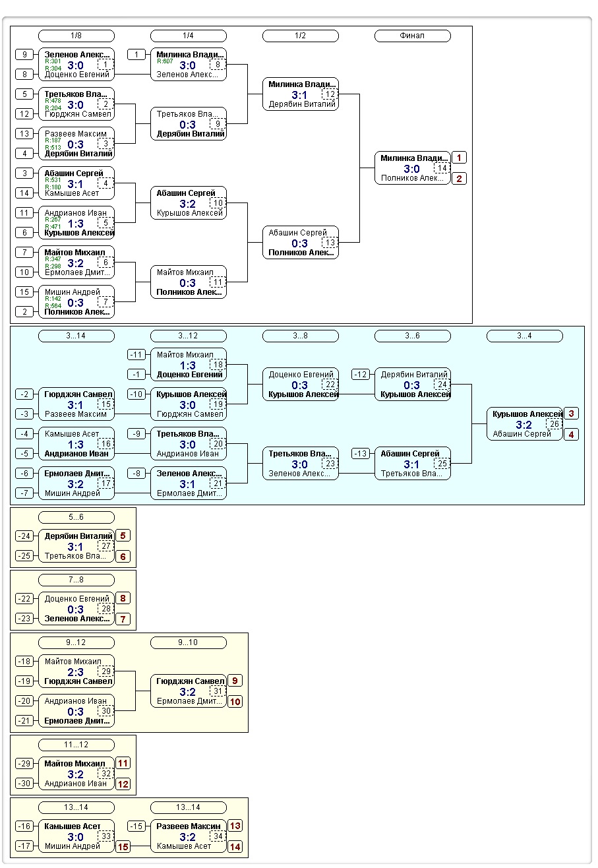Click the red place badge 11 beside Майтов Михаил
This screenshot has width=598, height=868.
123,763
